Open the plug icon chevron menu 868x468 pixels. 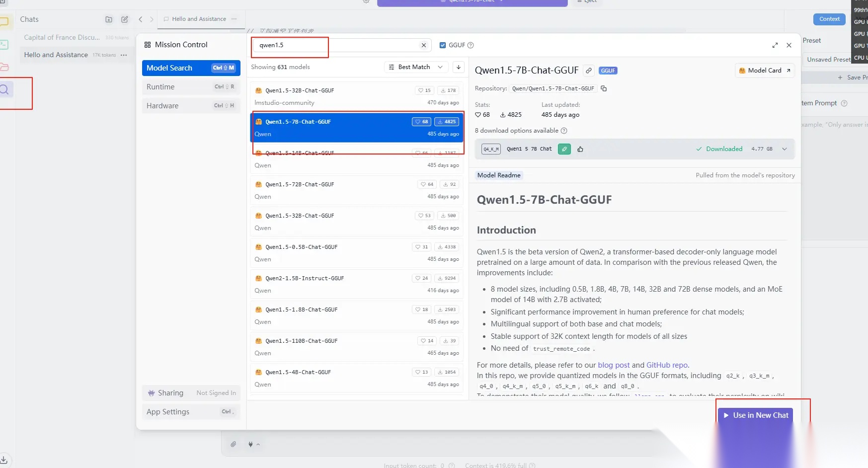(x=258, y=445)
